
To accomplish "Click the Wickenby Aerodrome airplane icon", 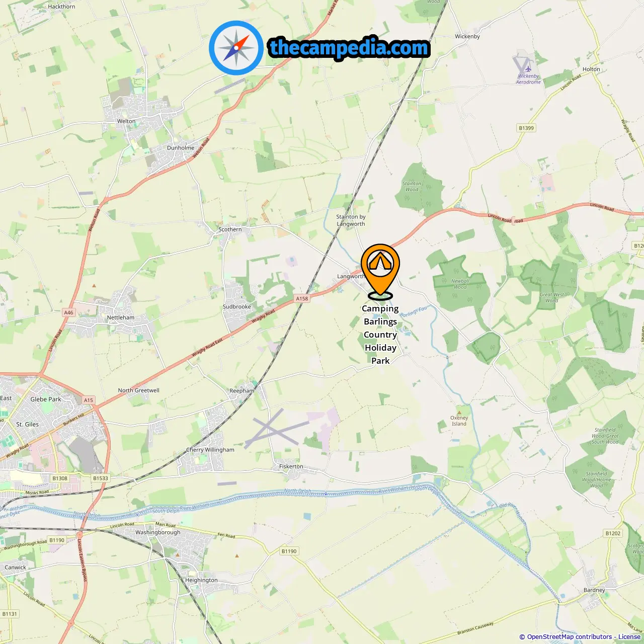I will 528,67.
